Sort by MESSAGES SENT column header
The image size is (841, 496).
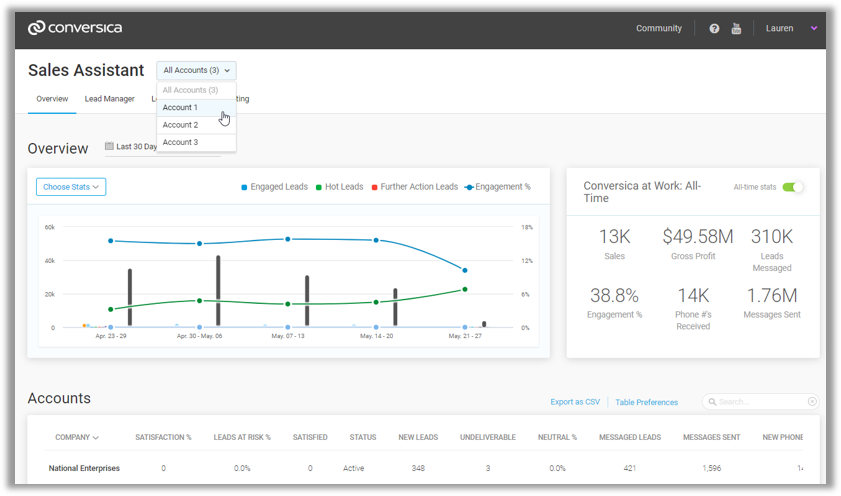tap(711, 437)
